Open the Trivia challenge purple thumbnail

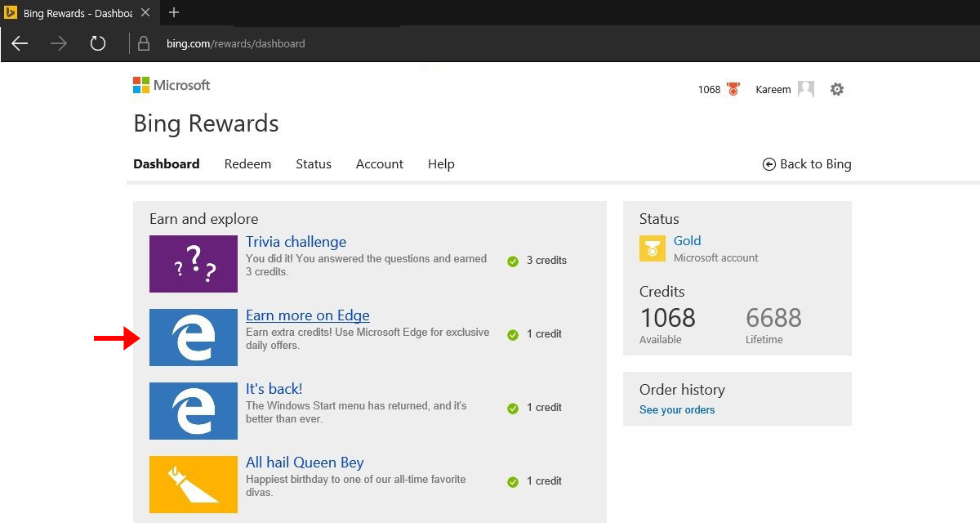(x=194, y=264)
